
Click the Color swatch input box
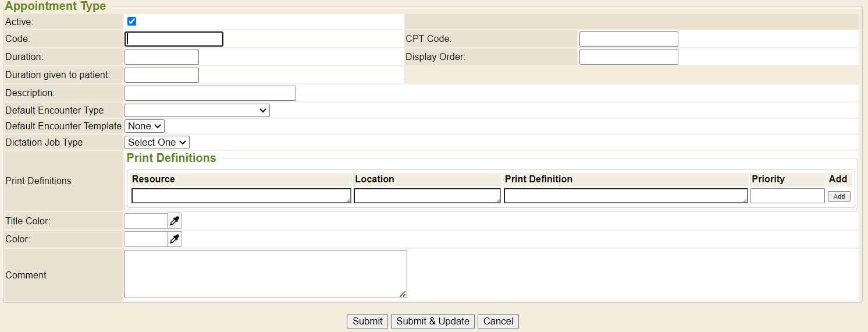146,239
